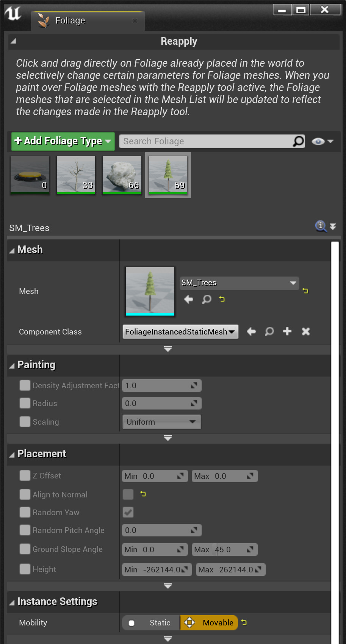Screen dimensions: 346x644
Task: Open the details info search icon
Action: [321, 226]
